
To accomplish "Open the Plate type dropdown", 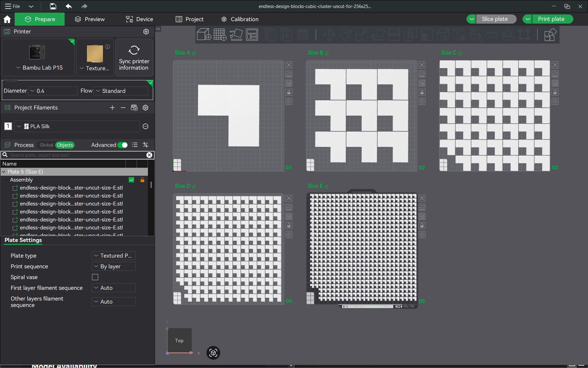I will click(114, 256).
